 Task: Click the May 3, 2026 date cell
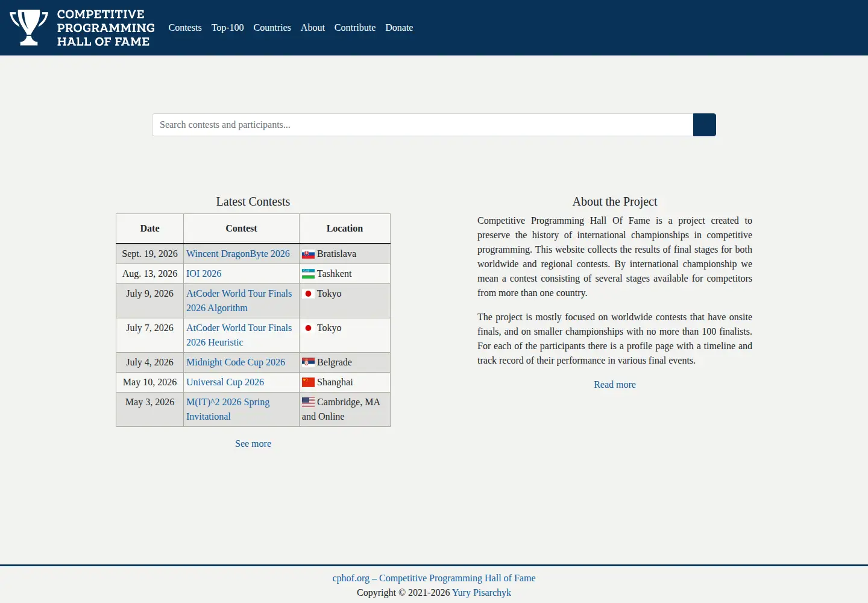[150, 409]
